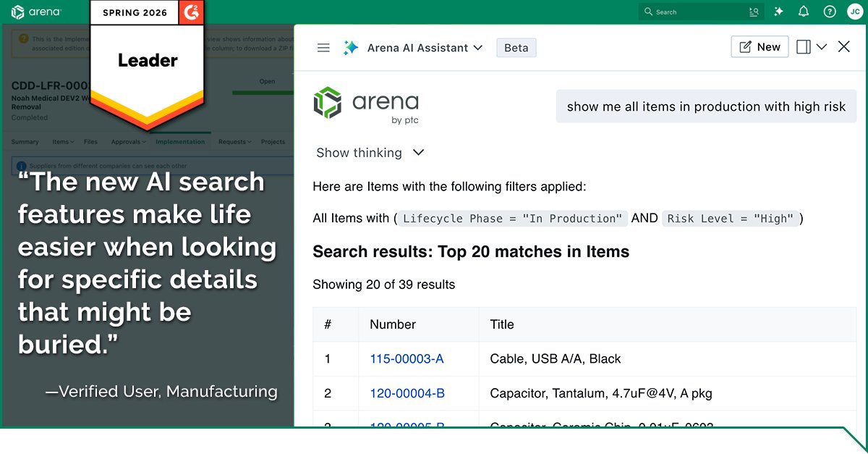The width and height of the screenshot is (868, 454).
Task: Click the G2 logo on the badge
Action: point(193,12)
